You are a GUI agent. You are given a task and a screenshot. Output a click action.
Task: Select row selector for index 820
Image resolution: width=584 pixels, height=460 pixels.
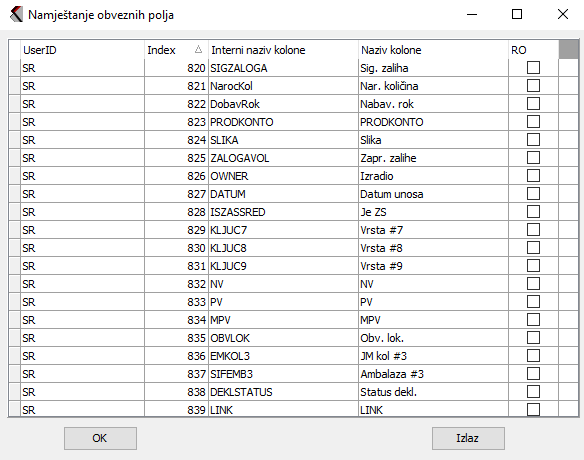[15, 68]
